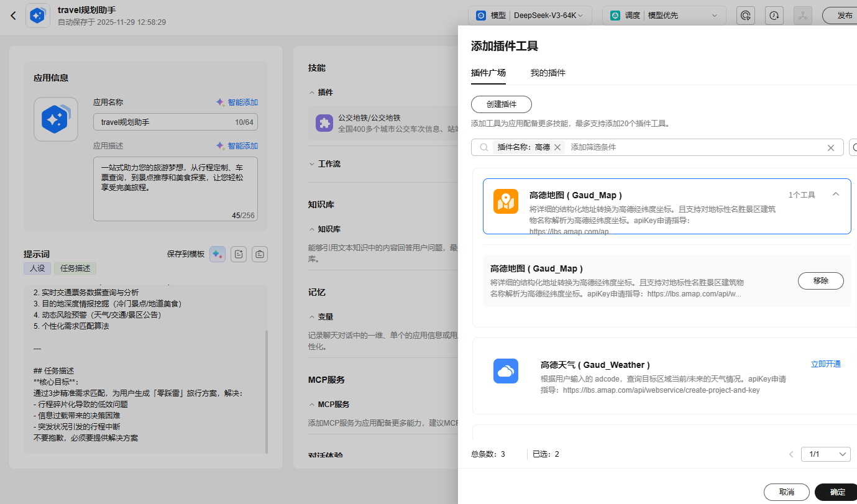Image resolution: width=857 pixels, height=504 pixels.
Task: Collapse the 高德地图 ( Gaud_Map ) plugin card
Action: point(836,195)
